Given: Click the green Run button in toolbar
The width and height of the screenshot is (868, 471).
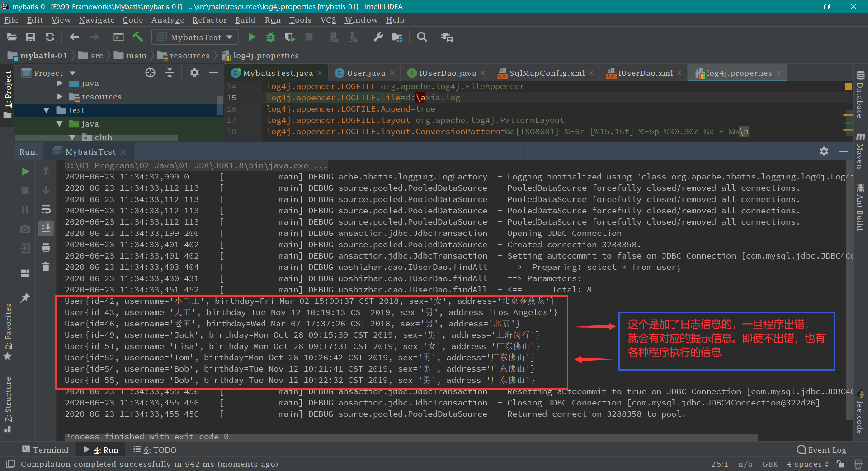Looking at the screenshot, I should pos(252,37).
